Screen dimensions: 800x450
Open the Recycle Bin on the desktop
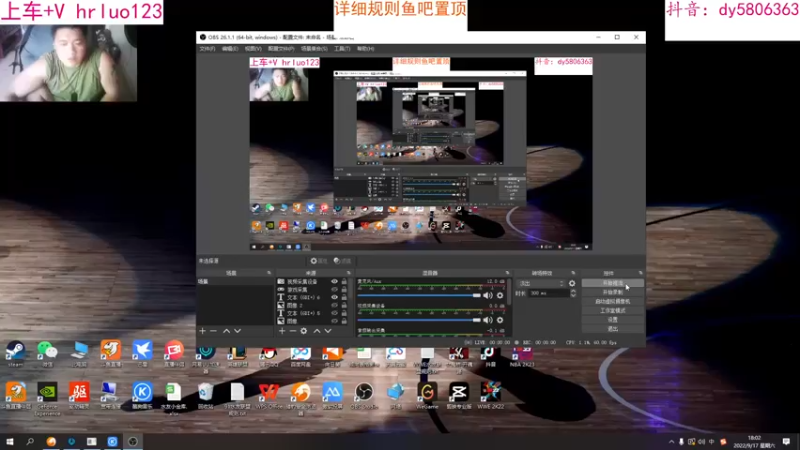(206, 396)
